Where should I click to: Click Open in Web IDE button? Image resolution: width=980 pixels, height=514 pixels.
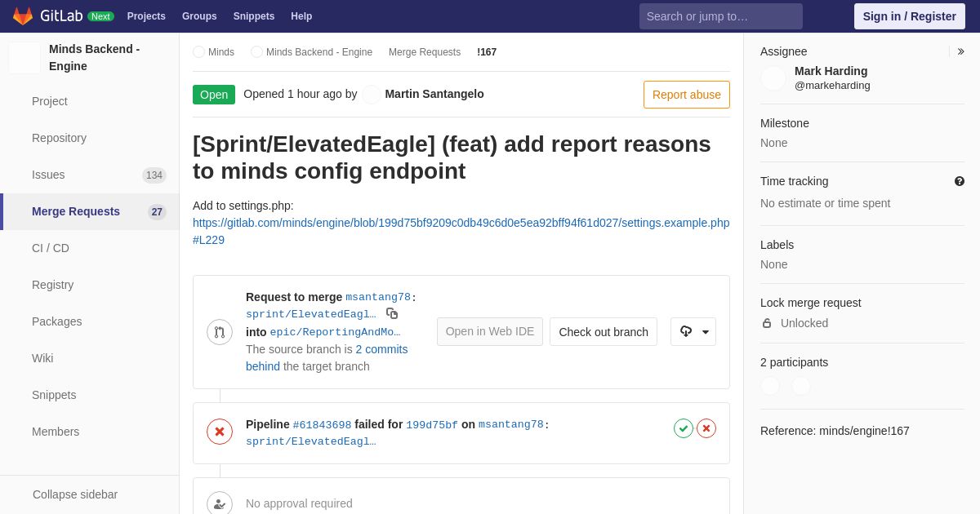click(x=490, y=332)
